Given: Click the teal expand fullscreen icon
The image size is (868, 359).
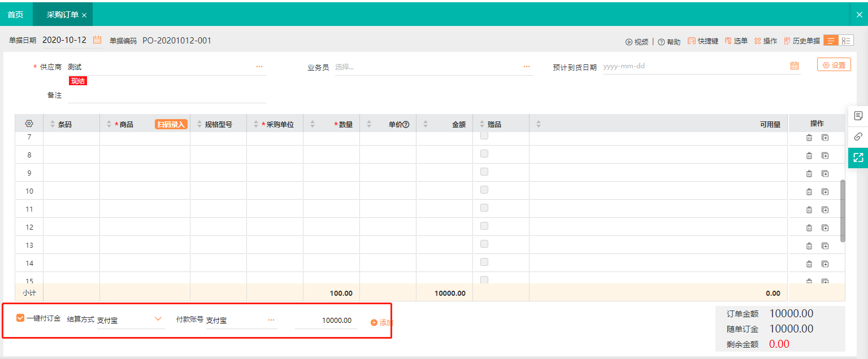Looking at the screenshot, I should point(858,157).
